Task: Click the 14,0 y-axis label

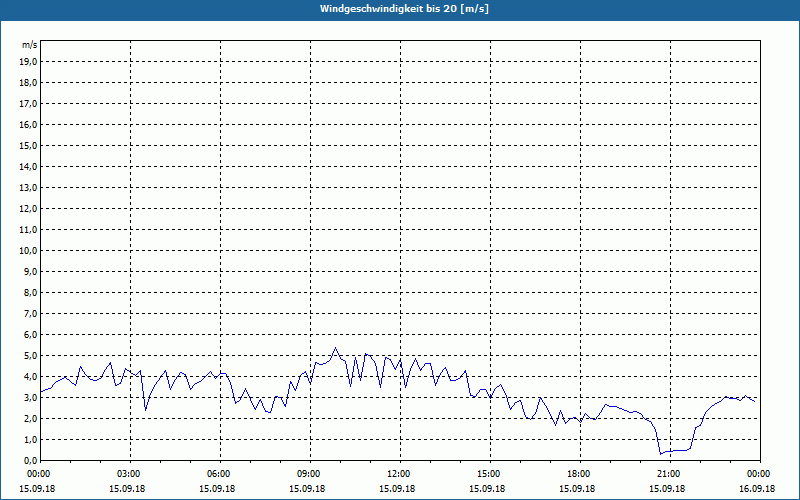Action: (28, 166)
